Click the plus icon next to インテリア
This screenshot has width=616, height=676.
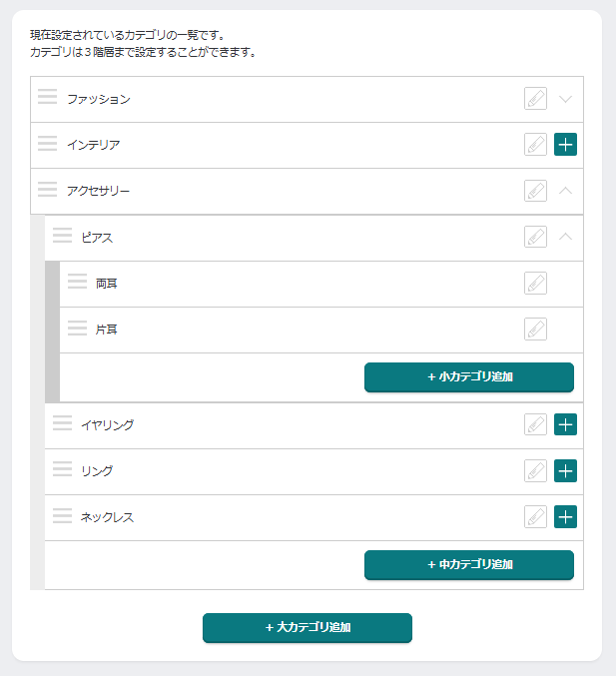[566, 145]
